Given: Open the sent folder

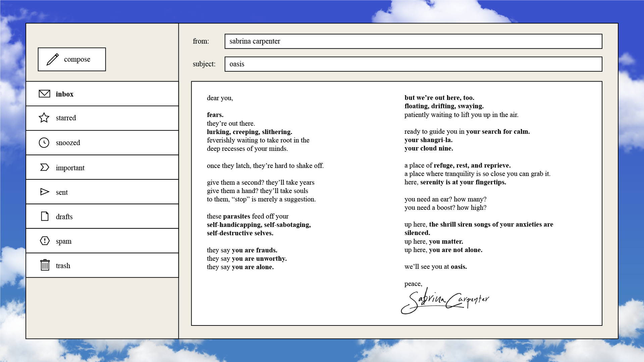Looking at the screenshot, I should click(62, 192).
